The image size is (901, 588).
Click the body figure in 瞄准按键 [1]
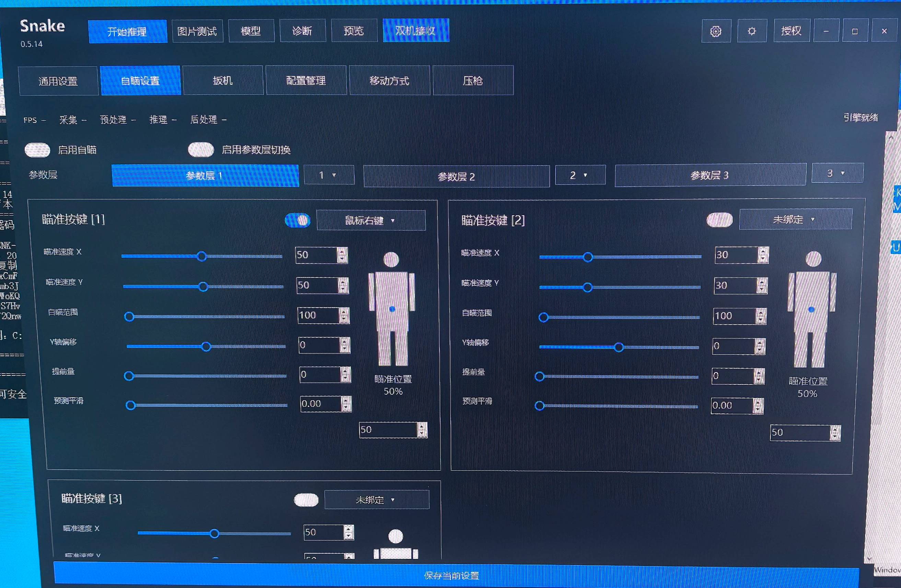pos(392,309)
